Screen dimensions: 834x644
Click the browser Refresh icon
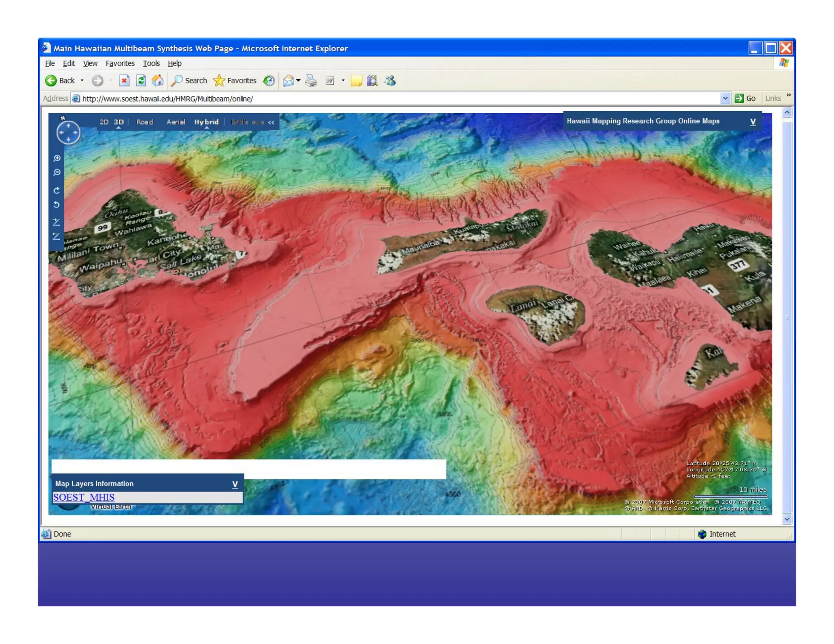coord(141,81)
